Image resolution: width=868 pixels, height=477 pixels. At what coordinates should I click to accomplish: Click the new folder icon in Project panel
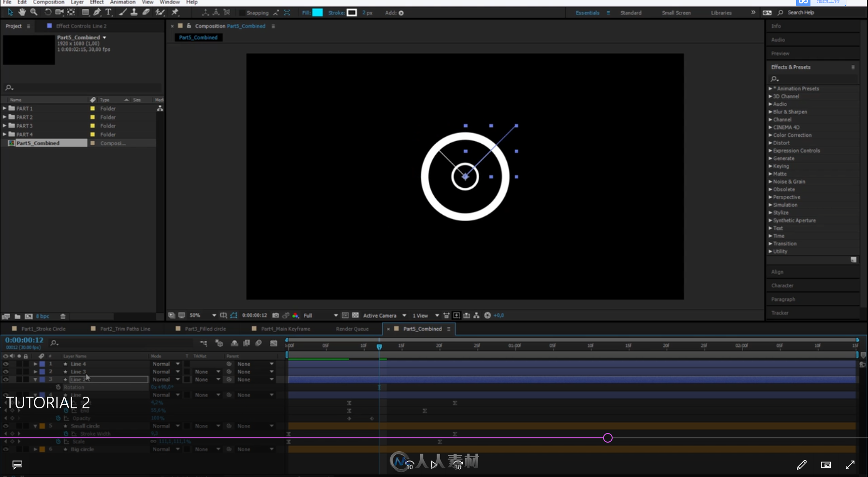click(17, 316)
